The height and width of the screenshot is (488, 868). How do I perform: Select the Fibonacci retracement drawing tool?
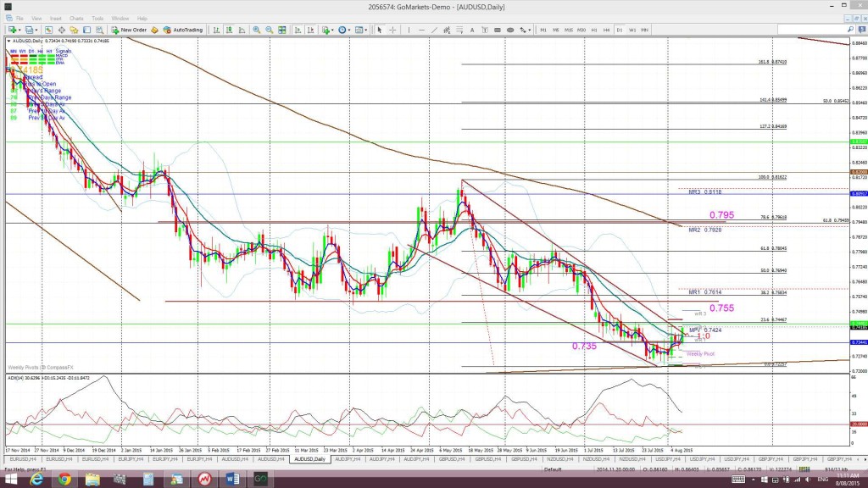459,30
